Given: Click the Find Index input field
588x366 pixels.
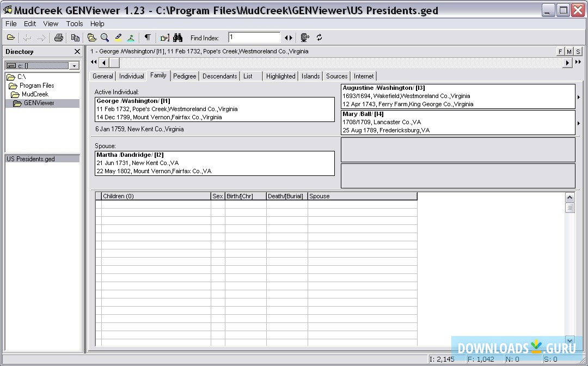Looking at the screenshot, I should coord(254,38).
